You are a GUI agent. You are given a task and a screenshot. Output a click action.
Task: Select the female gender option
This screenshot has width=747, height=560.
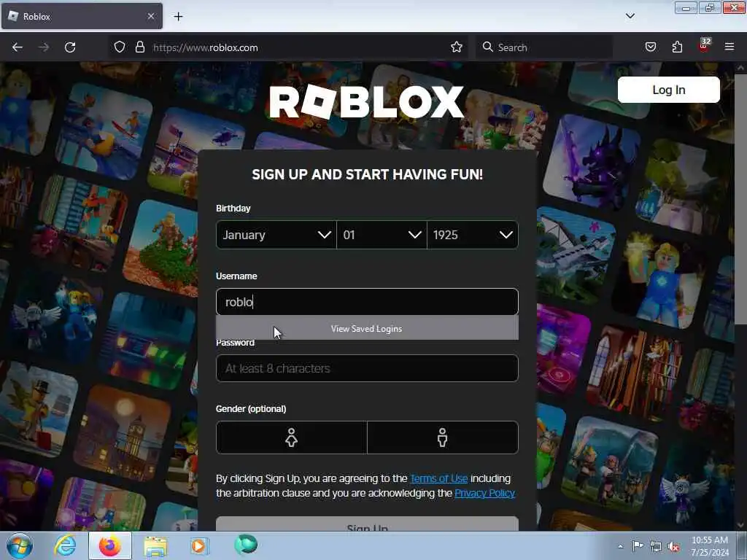point(292,437)
